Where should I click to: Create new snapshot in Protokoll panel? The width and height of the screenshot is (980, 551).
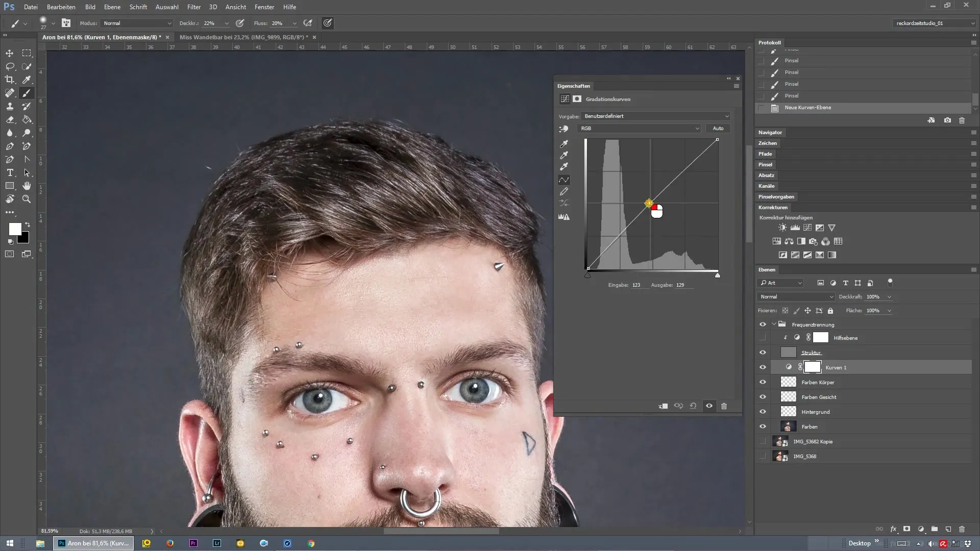click(x=947, y=120)
